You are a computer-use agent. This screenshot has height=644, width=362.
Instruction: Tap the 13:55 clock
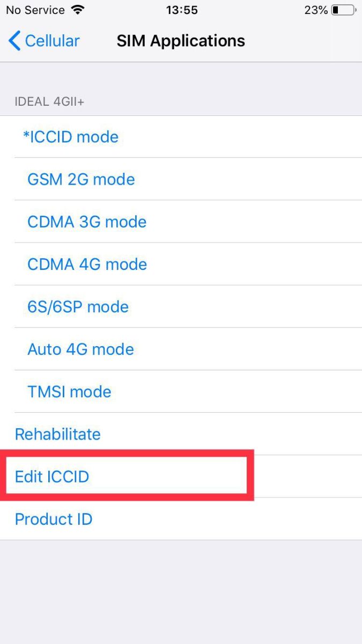coord(181,10)
